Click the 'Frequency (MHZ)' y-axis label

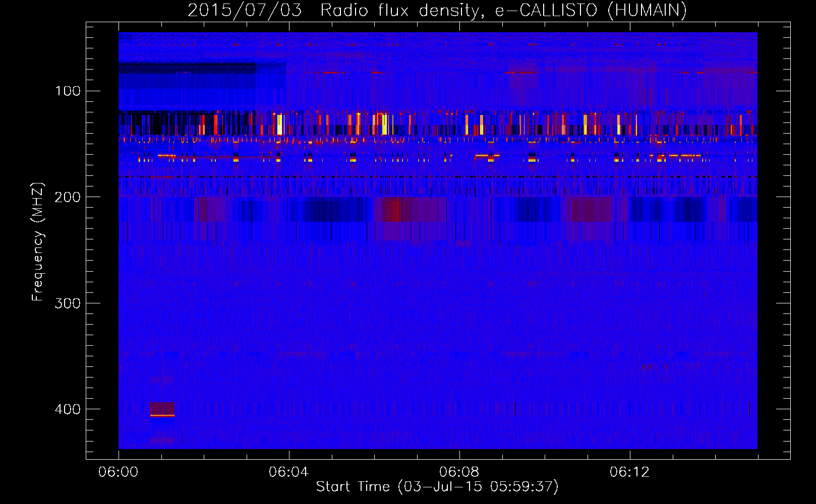(x=38, y=241)
